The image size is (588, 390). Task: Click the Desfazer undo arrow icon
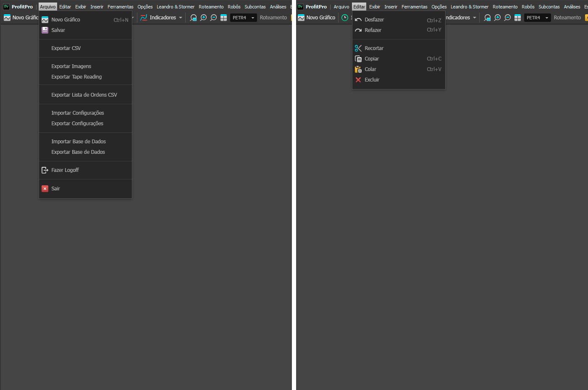[358, 20]
